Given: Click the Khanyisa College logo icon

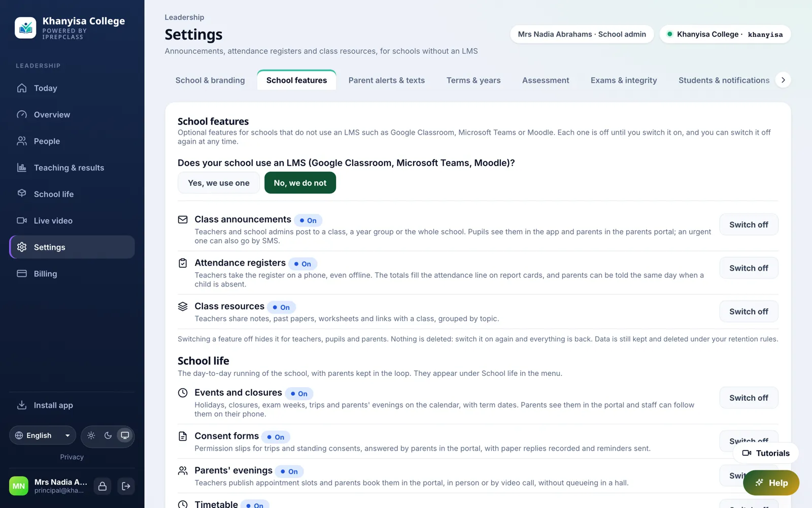Looking at the screenshot, I should point(25,27).
